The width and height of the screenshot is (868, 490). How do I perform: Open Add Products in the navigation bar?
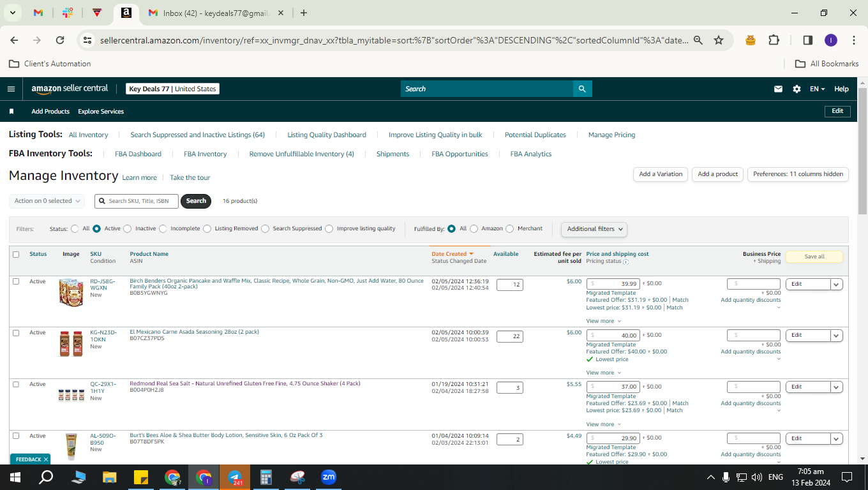click(x=50, y=112)
